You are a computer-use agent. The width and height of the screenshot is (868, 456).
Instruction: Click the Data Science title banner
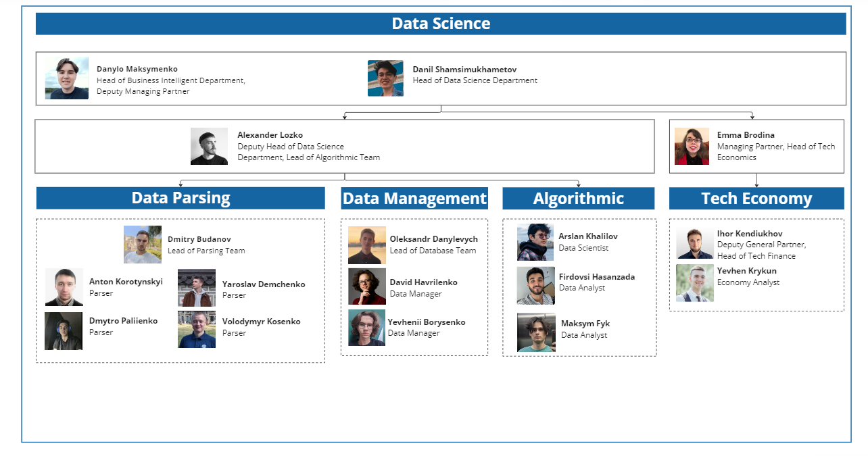441,24
